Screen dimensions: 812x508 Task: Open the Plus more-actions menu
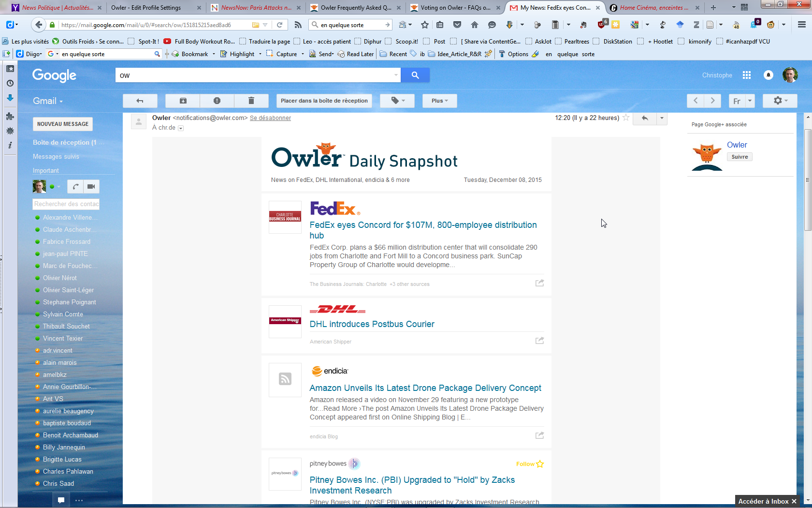pos(439,101)
